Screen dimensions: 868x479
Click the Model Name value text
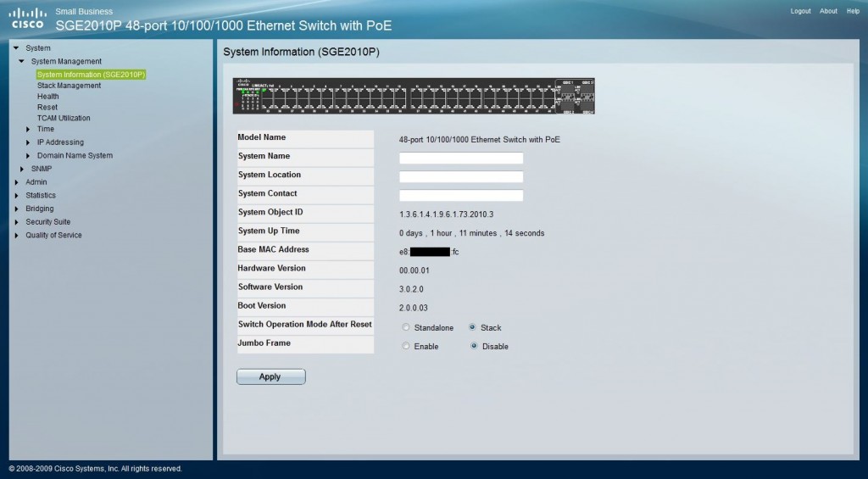tap(480, 140)
